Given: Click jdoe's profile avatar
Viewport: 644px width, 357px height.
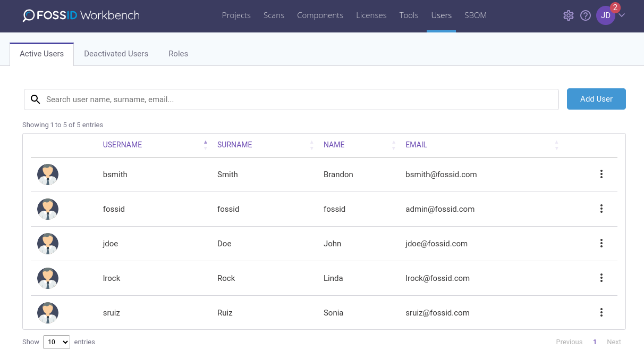Looking at the screenshot, I should tap(48, 244).
